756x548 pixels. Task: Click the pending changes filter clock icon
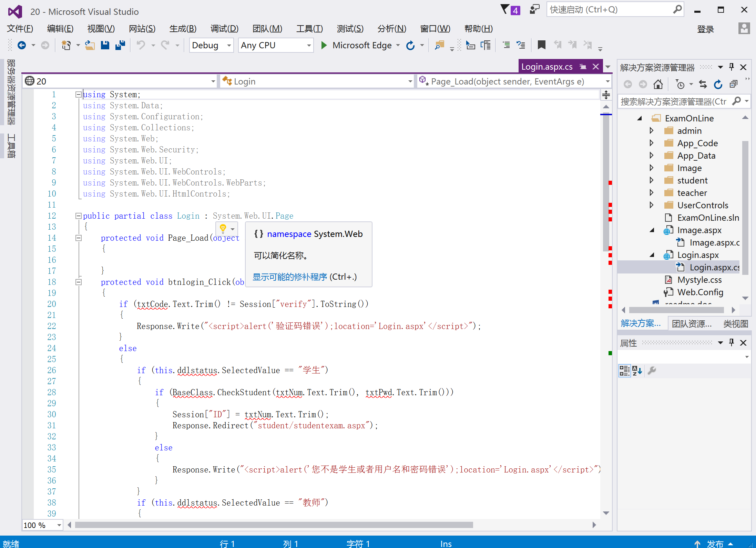681,84
